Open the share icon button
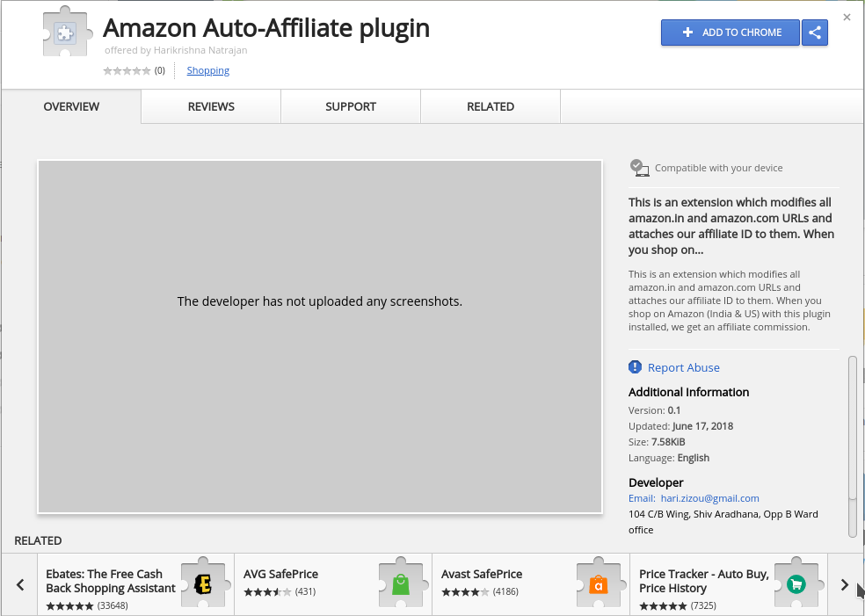The image size is (865, 616). pyautogui.click(x=815, y=33)
